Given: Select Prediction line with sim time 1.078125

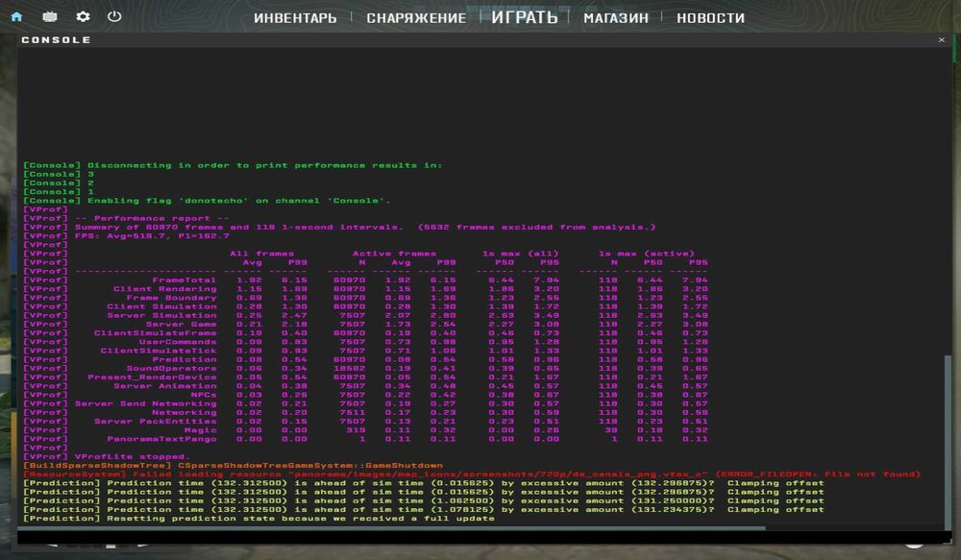Looking at the screenshot, I should click(x=424, y=509).
